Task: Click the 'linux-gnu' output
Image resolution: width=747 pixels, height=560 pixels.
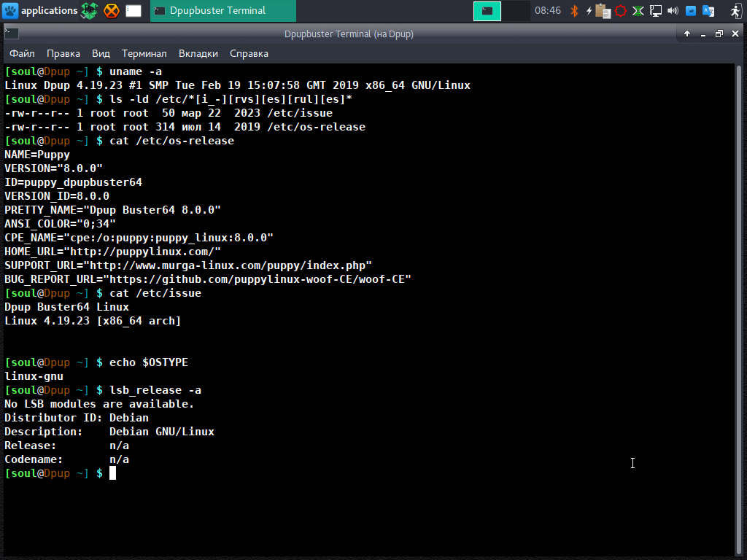Action: pos(34,376)
